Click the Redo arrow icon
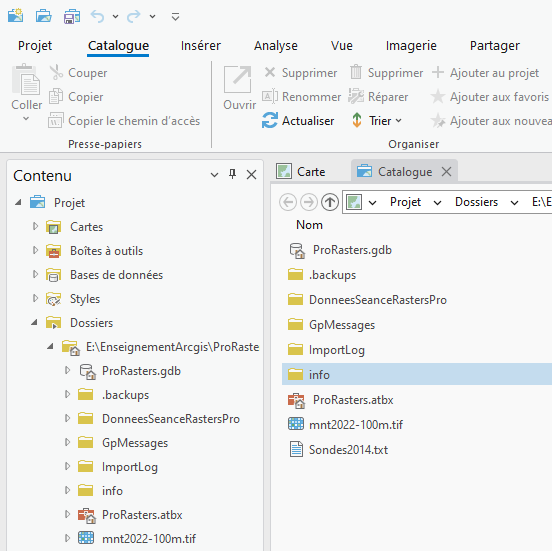 point(134,16)
